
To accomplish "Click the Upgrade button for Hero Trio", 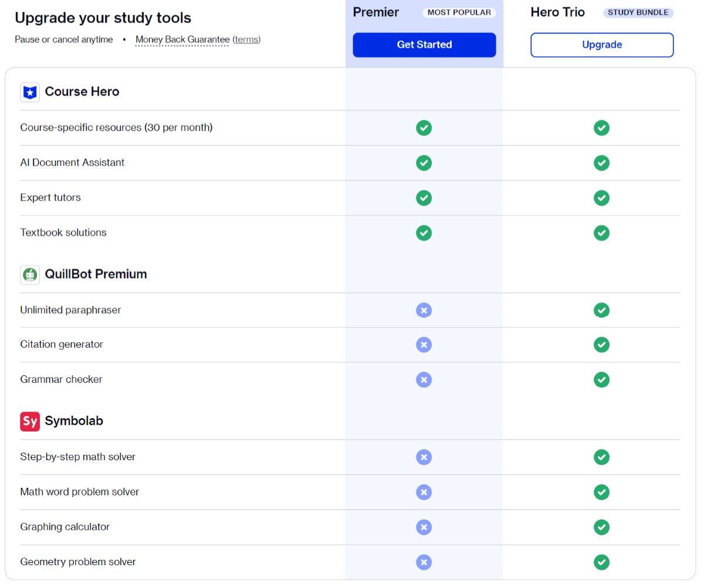I will click(x=602, y=45).
